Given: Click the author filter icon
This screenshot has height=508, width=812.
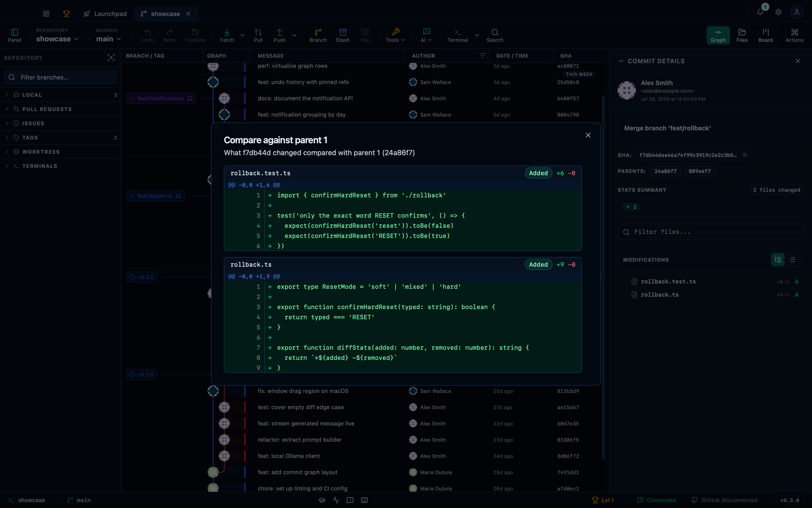Looking at the screenshot, I should pos(482,56).
